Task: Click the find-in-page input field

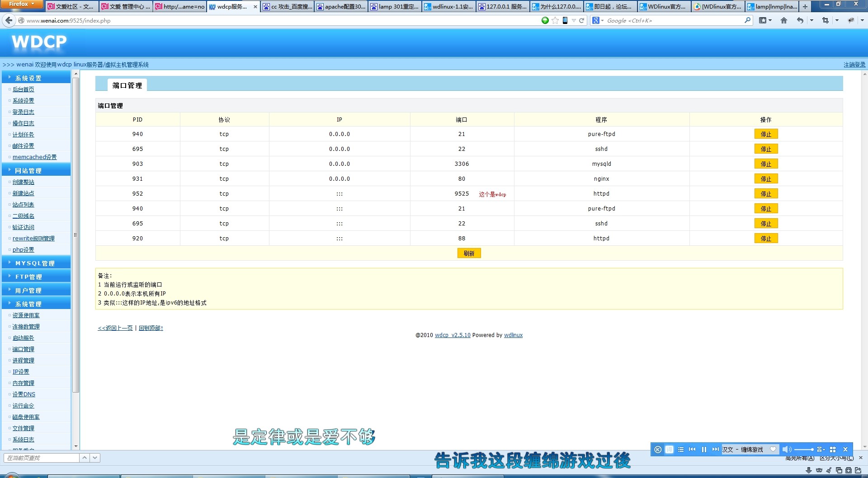Action: (42, 458)
